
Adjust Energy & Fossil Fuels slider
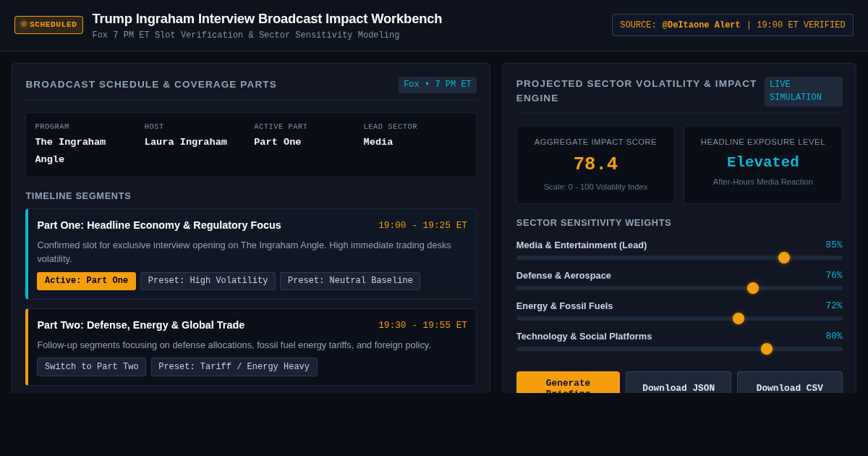(679, 318)
